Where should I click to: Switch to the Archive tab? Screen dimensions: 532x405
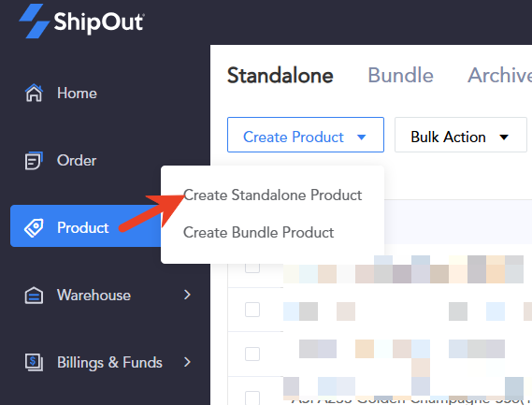[499, 75]
